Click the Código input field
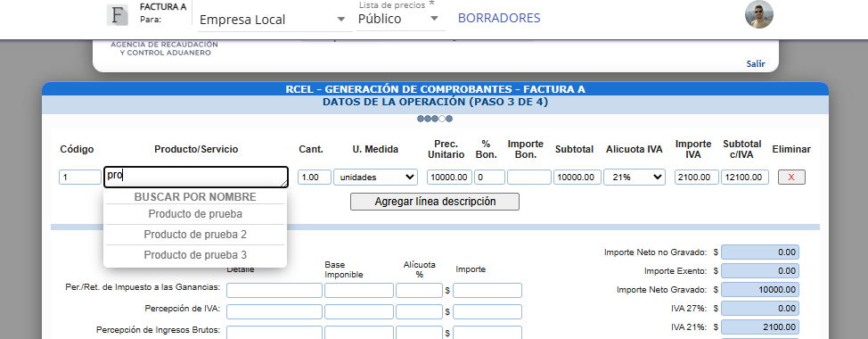Image resolution: width=868 pixels, height=339 pixels. click(x=80, y=178)
